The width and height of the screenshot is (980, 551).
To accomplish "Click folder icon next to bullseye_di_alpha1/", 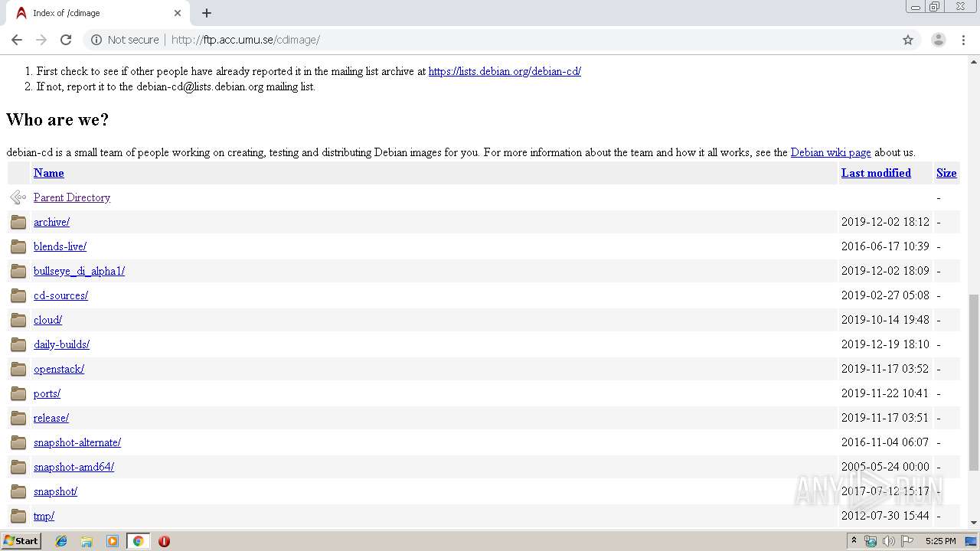I will pos(18,271).
